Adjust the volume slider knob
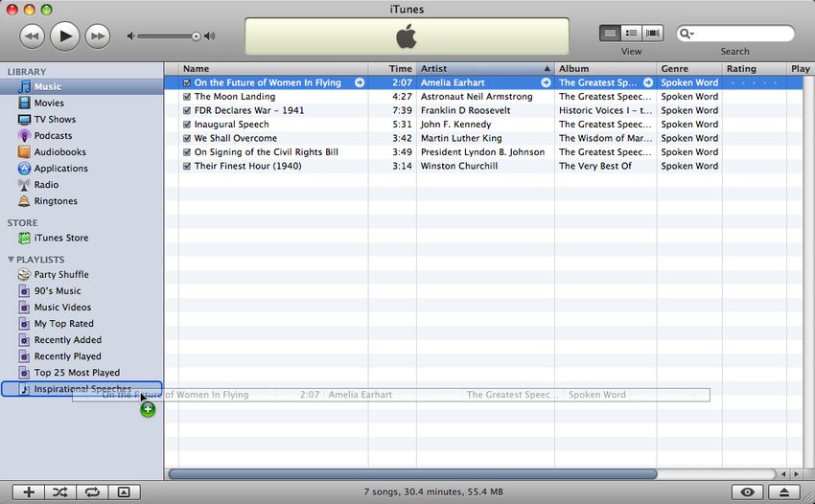Viewport: 815px width, 504px height. click(x=196, y=35)
